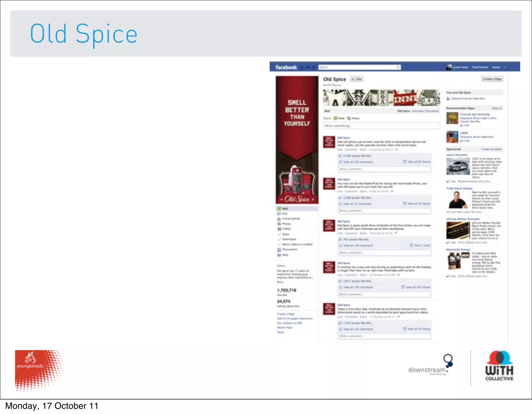The width and height of the screenshot is (532, 414).
Task: View all 75 comments on Nobel Prize post
Action: [x=357, y=204]
